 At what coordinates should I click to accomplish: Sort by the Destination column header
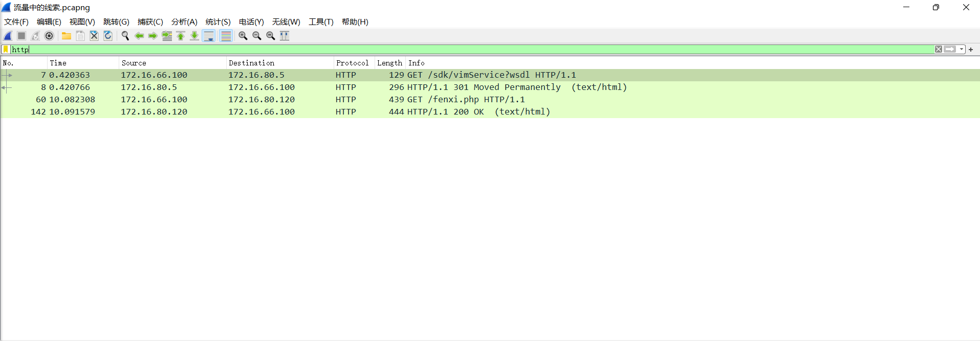(280, 63)
